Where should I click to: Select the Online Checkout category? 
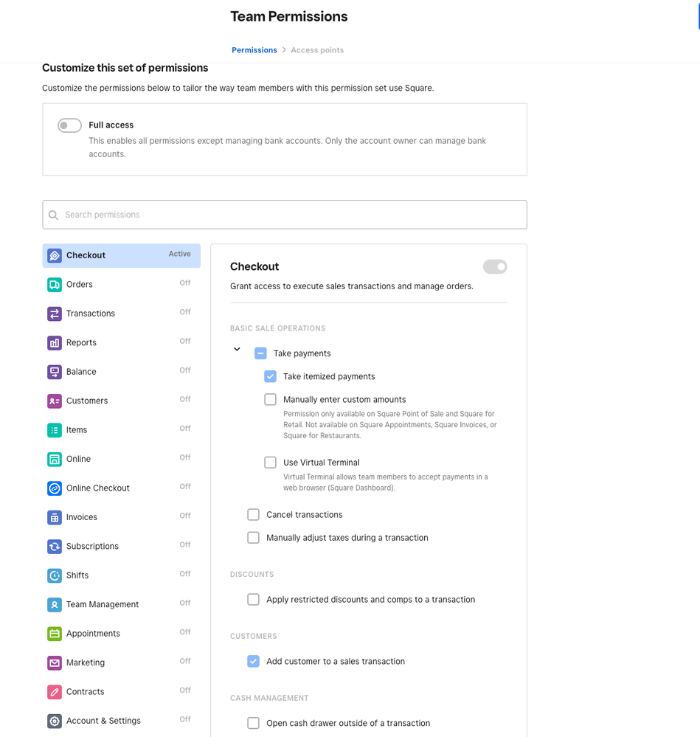point(98,488)
